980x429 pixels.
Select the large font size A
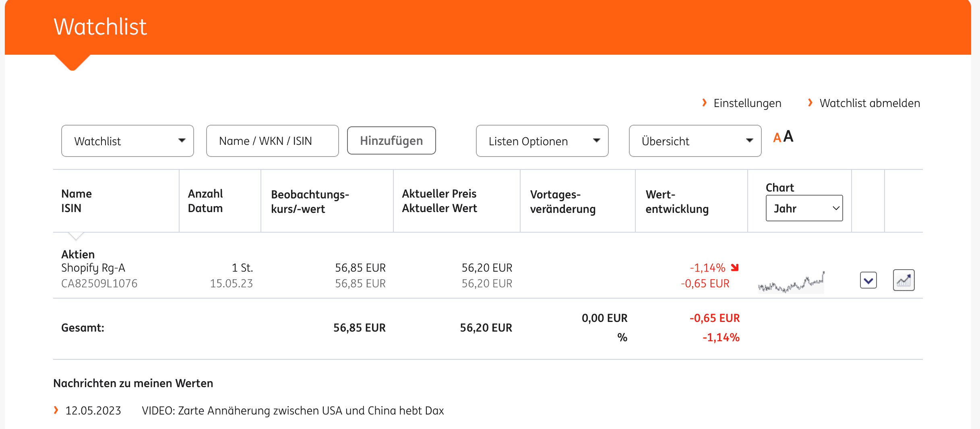click(788, 137)
